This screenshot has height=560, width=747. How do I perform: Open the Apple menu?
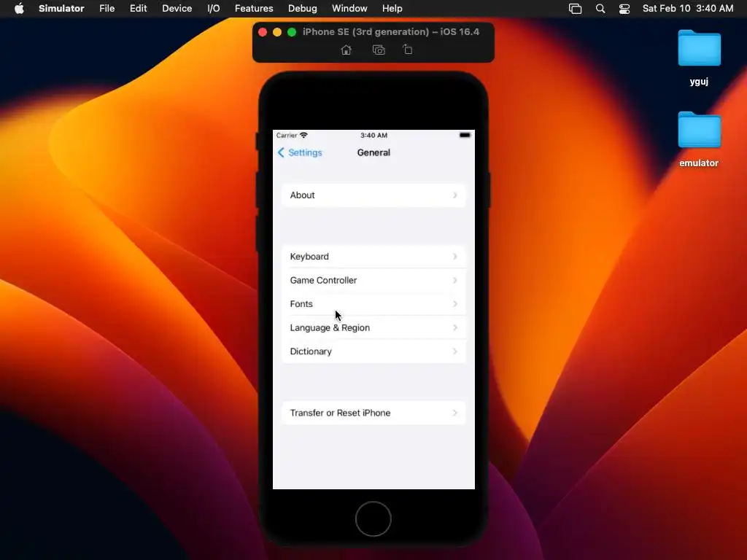[x=19, y=8]
